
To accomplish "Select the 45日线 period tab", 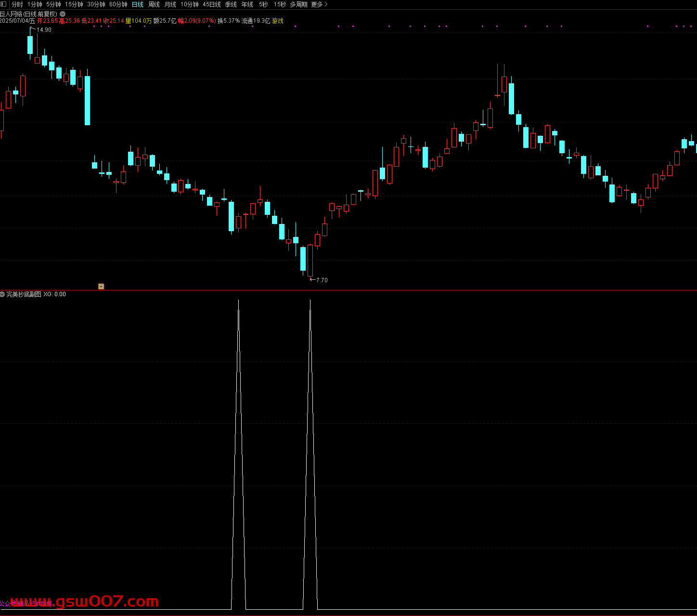I will tap(212, 4).
